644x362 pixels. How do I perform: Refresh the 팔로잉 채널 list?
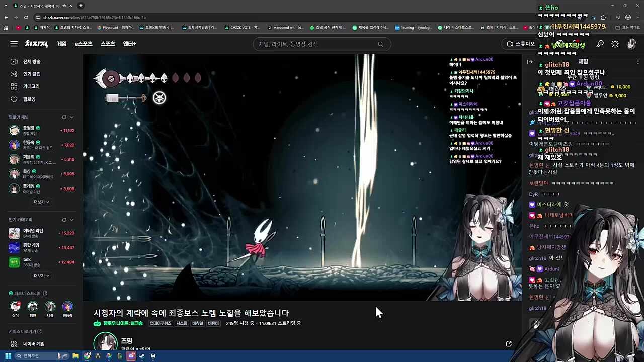point(64,117)
